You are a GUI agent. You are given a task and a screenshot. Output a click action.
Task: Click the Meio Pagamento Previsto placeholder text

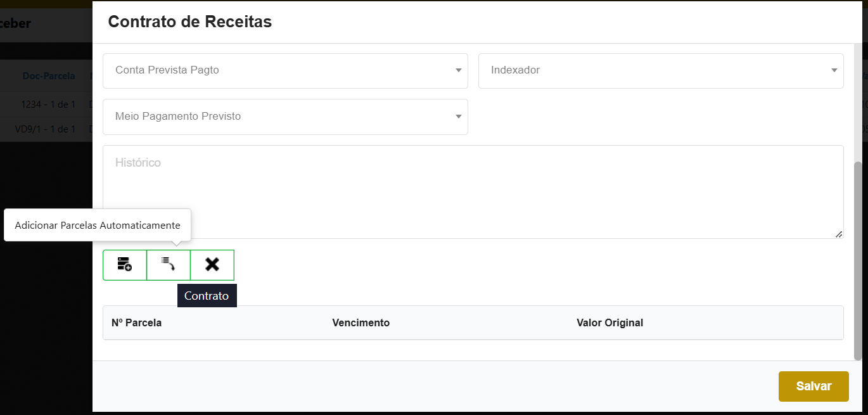pyautogui.click(x=178, y=117)
